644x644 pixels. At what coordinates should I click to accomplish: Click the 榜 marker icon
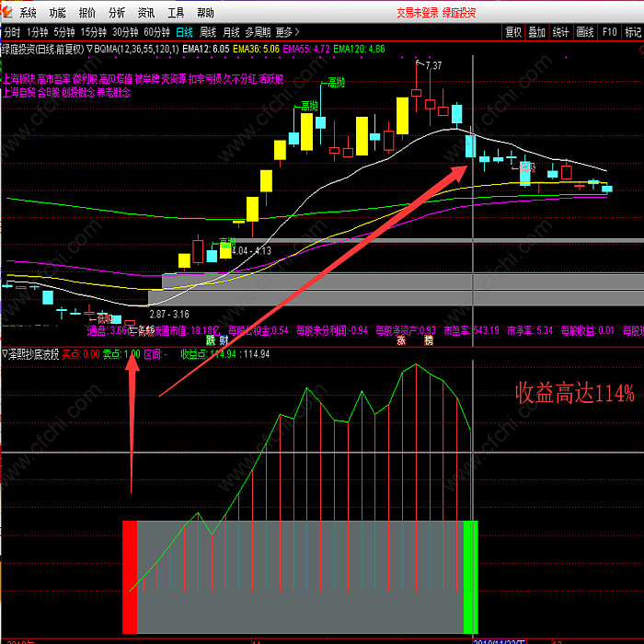click(x=429, y=340)
